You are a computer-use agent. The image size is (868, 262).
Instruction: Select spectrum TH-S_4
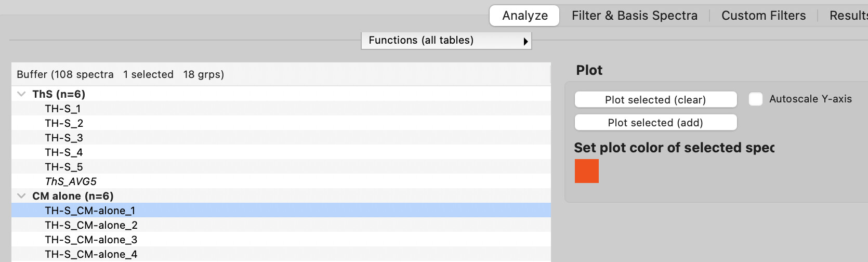281,152
